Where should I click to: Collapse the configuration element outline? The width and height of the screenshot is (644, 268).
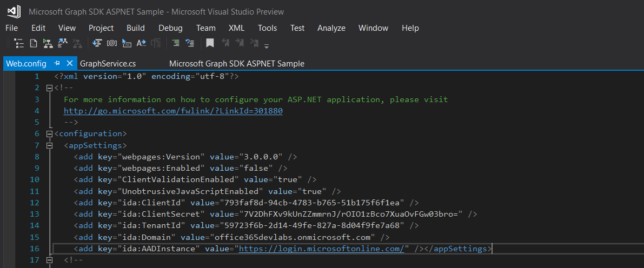[x=50, y=133]
